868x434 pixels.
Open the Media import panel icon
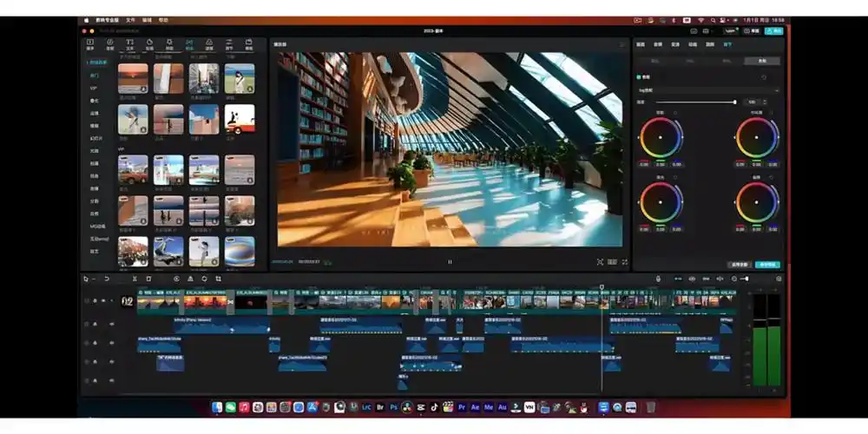(89, 43)
